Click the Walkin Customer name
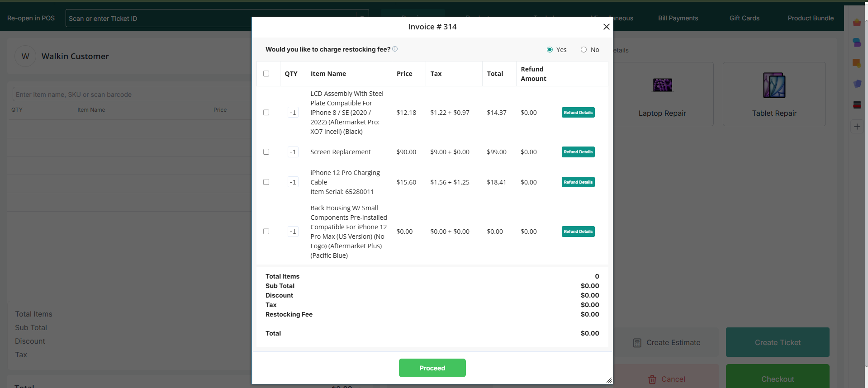The height and width of the screenshot is (388, 868). 75,57
